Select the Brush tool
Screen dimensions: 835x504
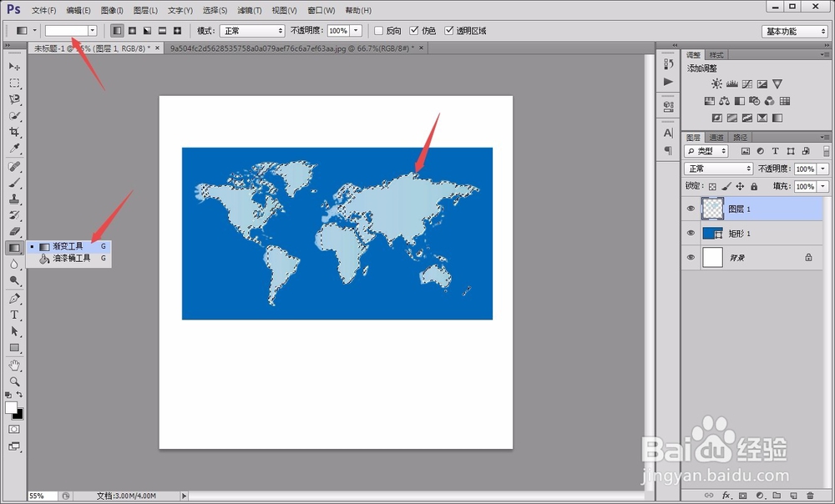[x=14, y=183]
